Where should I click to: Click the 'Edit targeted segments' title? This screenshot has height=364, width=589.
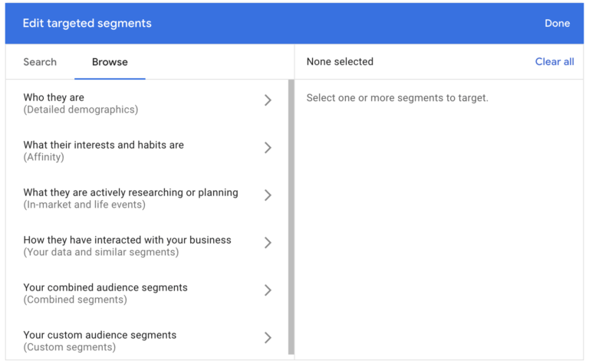pos(87,23)
